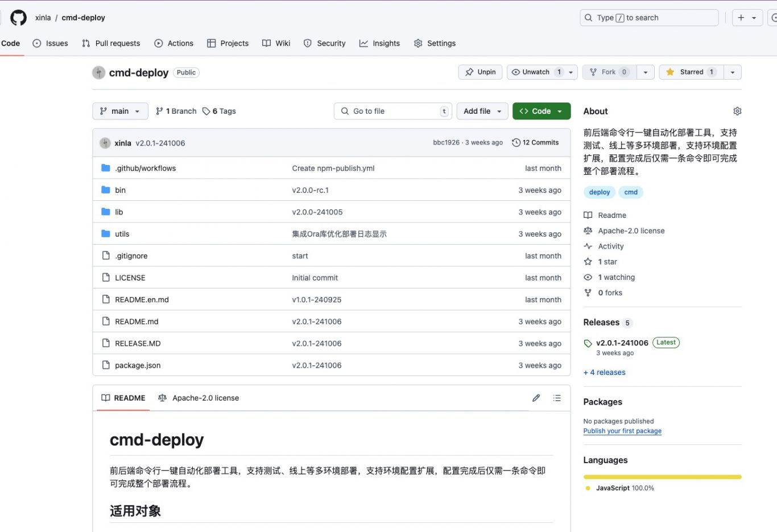Click the history clock icon by 12 Commits
This screenshot has height=532, width=777.
coord(516,143)
